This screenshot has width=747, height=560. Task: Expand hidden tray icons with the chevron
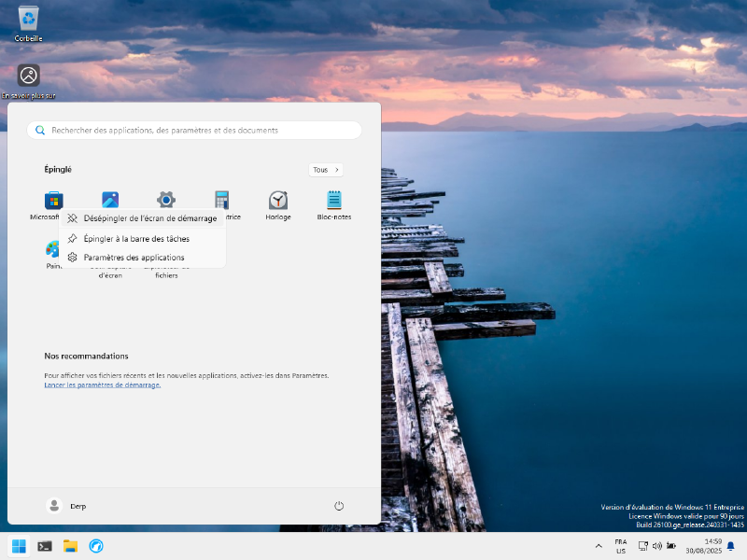(x=599, y=545)
